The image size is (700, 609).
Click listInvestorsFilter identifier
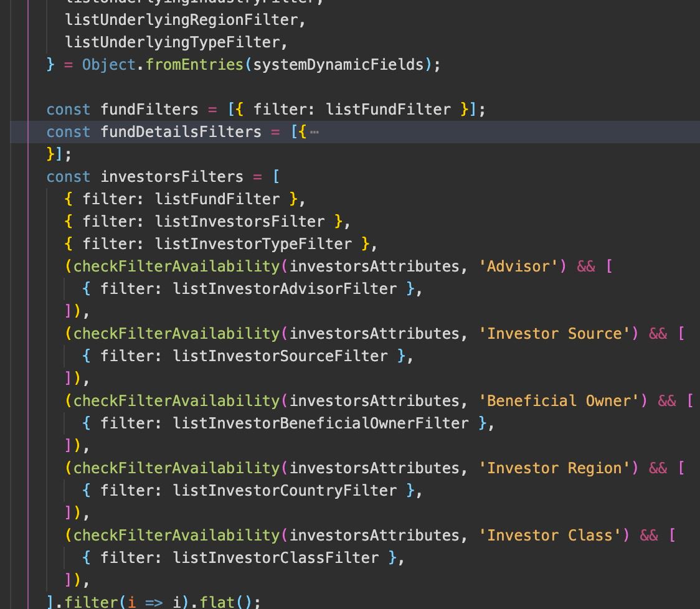pyautogui.click(x=240, y=222)
